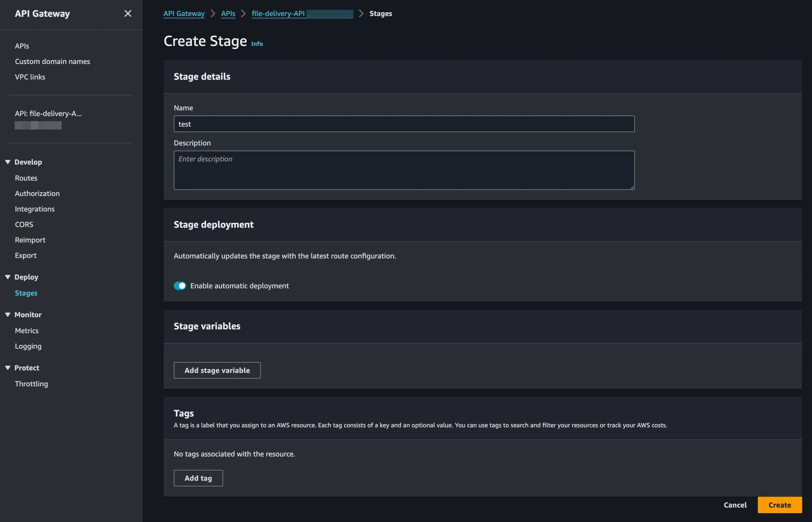Open Throttling settings
812x522 pixels.
(x=31, y=384)
